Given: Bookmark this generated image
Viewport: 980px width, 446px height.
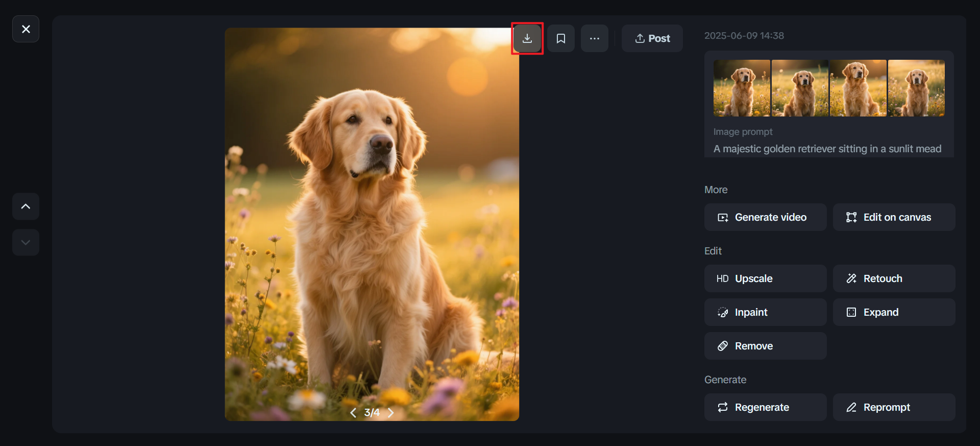Looking at the screenshot, I should click(561, 38).
